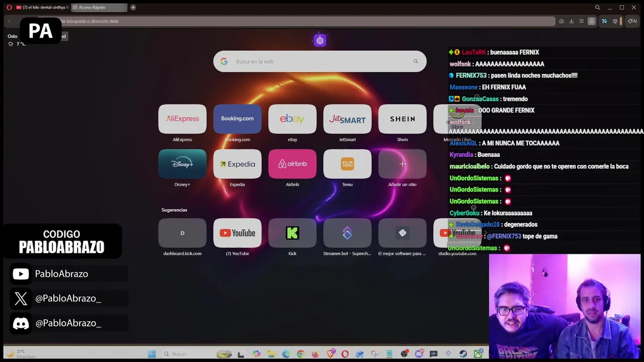The image size is (644, 362).
Task: Open the Copilot icon in the taskbar
Action: point(256,354)
